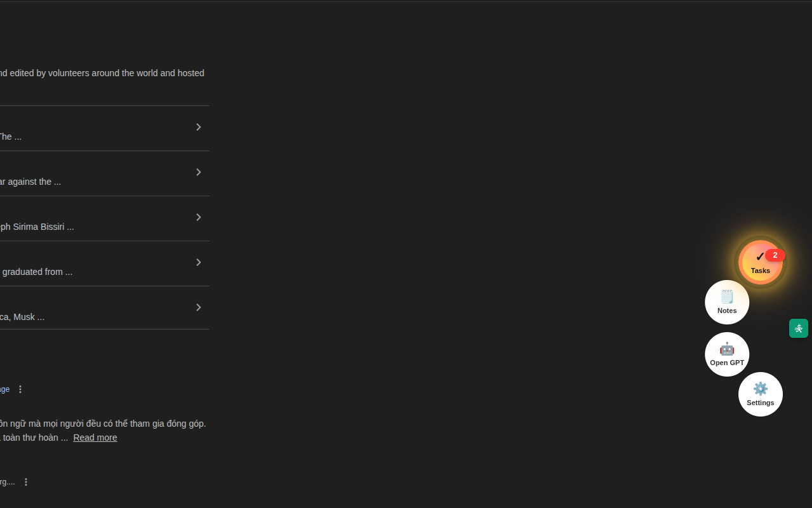
Task: Open the three-dot menu beside the wikipedia.org result
Action: pos(26,482)
